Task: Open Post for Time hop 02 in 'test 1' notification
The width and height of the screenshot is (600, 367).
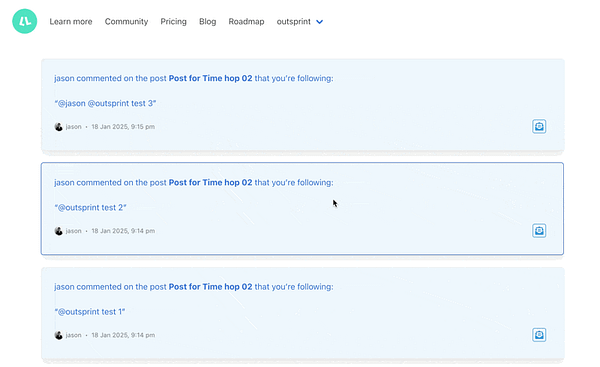Action: click(210, 287)
